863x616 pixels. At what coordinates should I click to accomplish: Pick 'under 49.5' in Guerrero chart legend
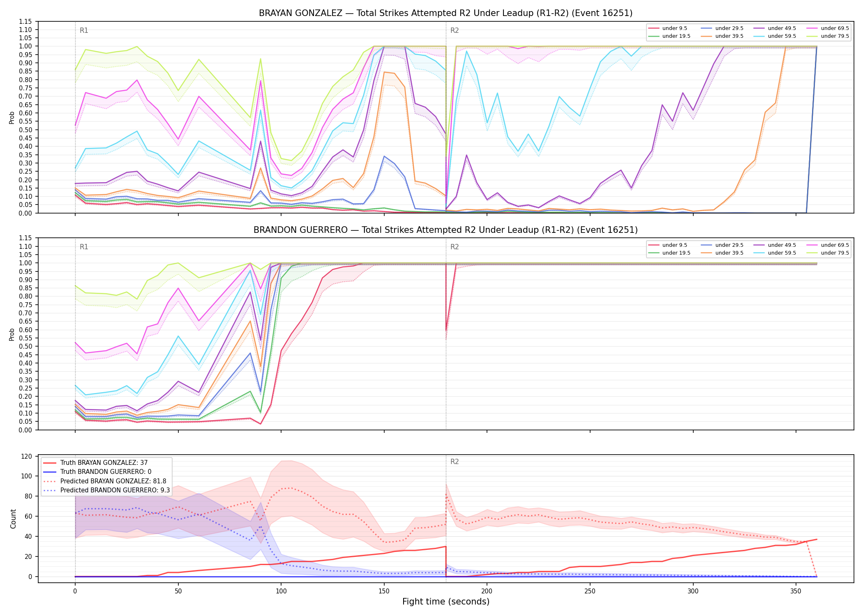coord(775,245)
